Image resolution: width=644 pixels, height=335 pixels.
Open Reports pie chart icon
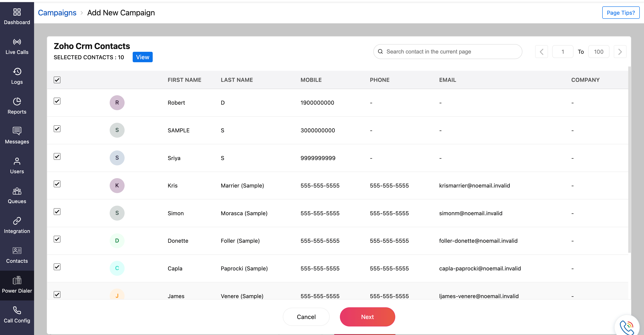pos(17,102)
